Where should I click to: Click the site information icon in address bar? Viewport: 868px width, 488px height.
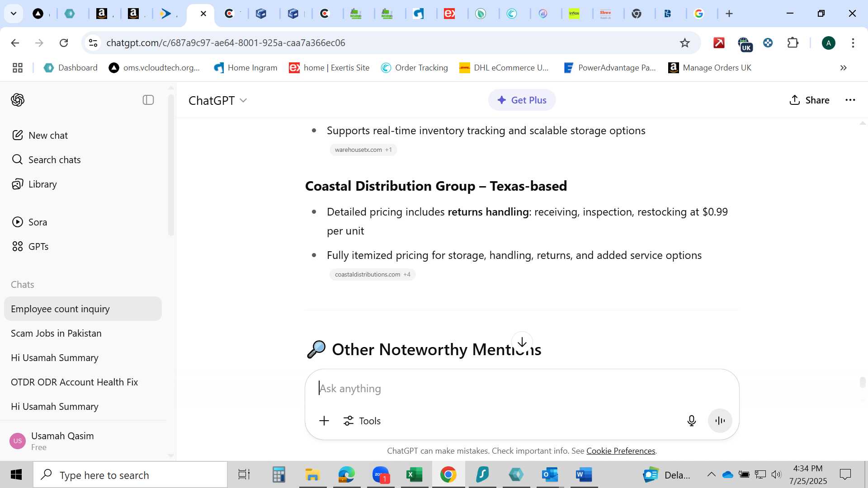(93, 43)
